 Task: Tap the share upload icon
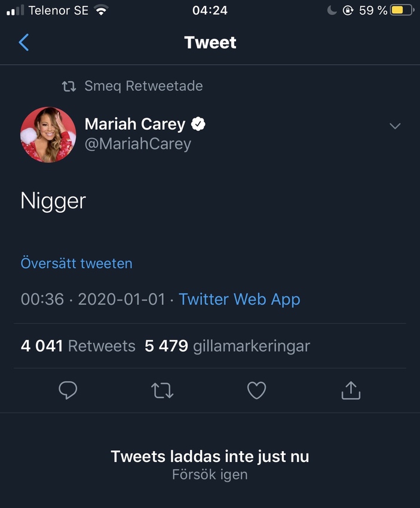click(x=351, y=390)
